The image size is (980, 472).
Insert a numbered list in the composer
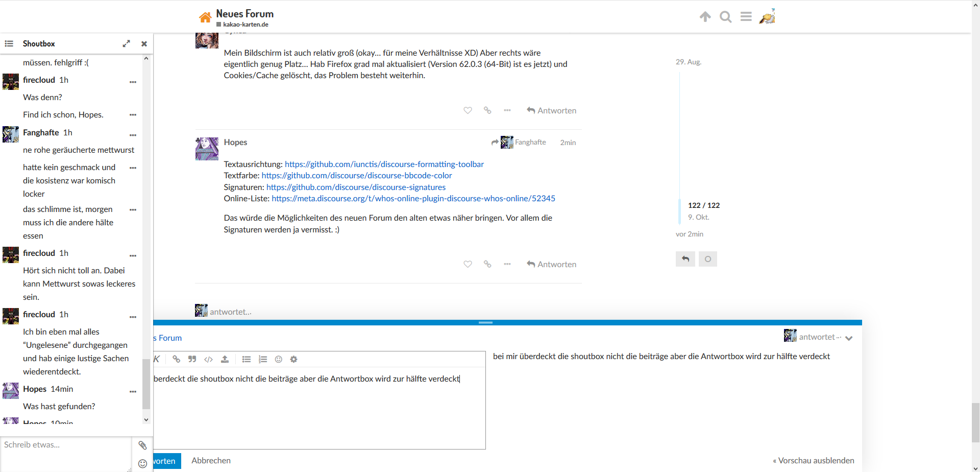(263, 359)
